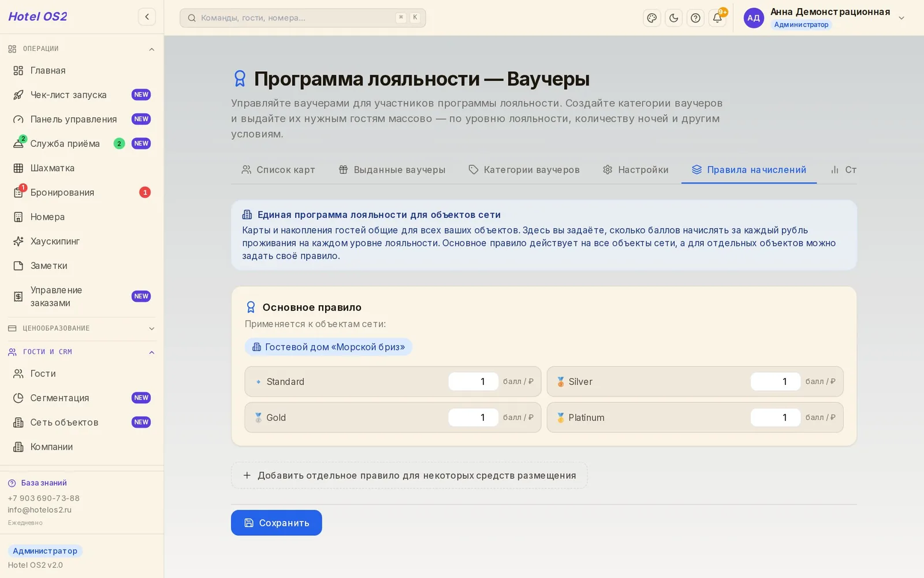Screen dimensions: 924x578
Task: Edit Platinum points per ruble field
Action: [x=775, y=417]
